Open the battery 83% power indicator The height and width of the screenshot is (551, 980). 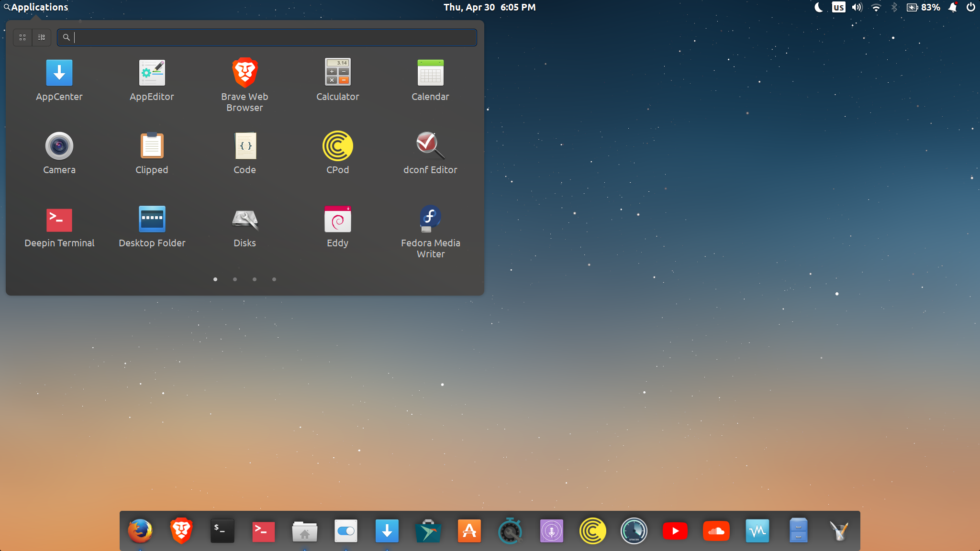click(924, 7)
